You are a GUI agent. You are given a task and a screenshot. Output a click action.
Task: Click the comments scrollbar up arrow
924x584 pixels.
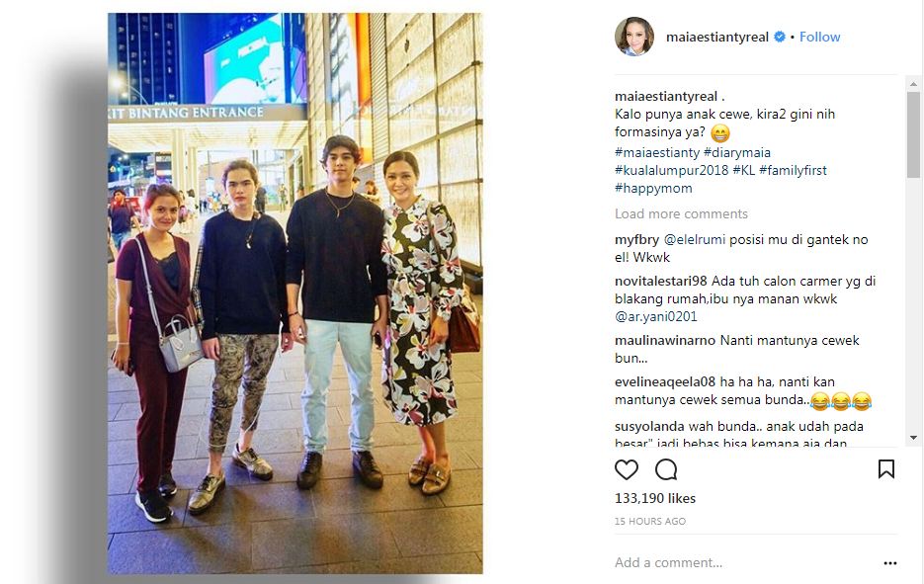pos(913,84)
